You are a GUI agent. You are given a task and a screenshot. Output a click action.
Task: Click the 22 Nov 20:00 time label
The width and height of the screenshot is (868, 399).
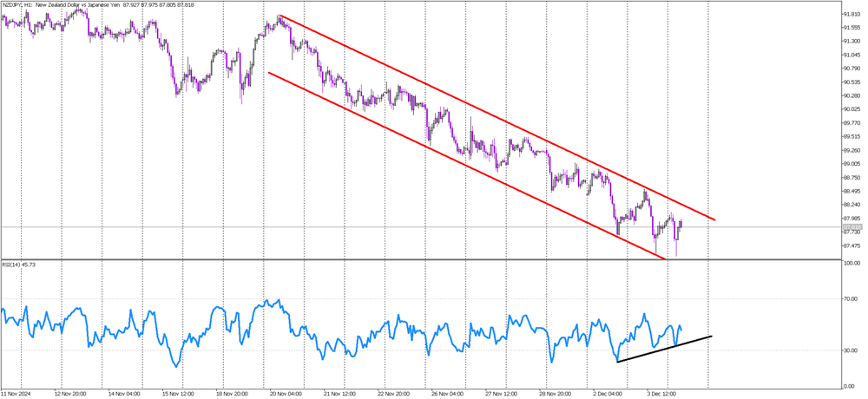(395, 394)
